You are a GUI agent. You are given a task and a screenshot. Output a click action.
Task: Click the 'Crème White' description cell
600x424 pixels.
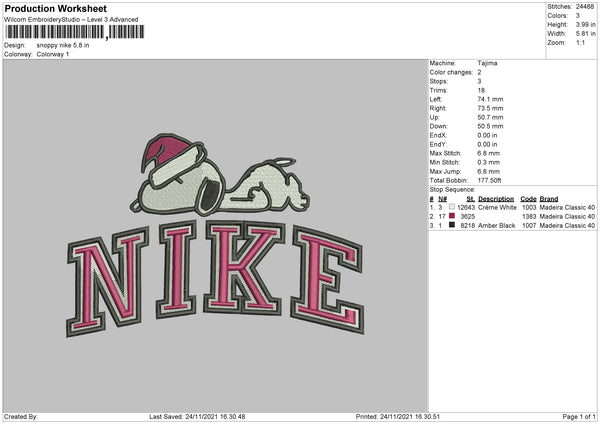tap(497, 207)
